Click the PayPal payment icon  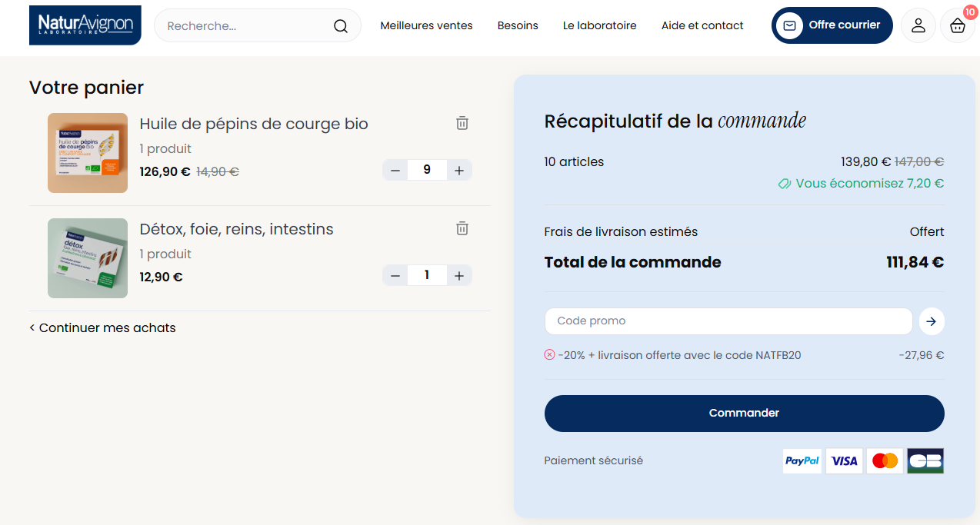point(802,460)
